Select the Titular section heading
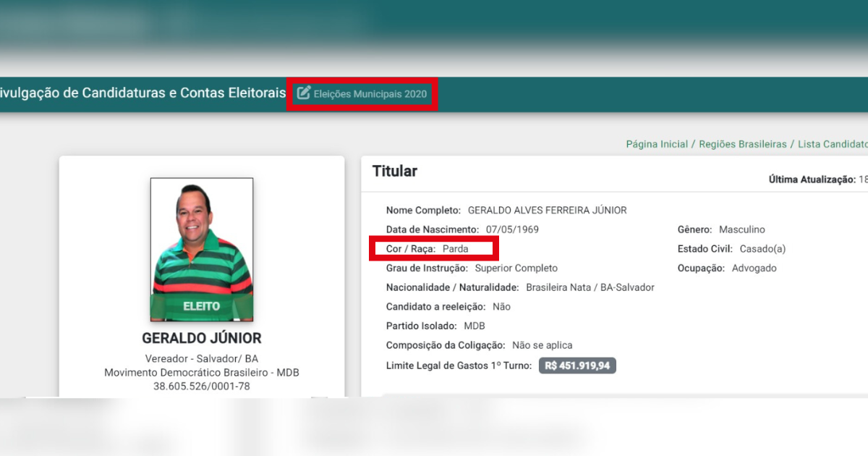This screenshot has height=456, width=868. click(x=395, y=172)
